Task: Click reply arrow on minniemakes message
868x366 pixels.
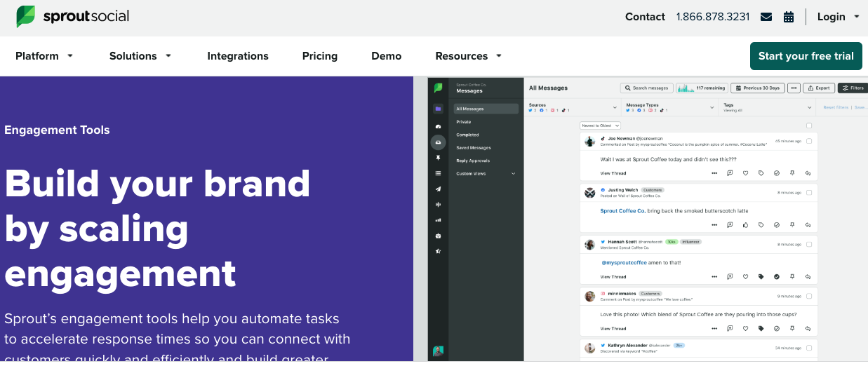Action: coord(808,328)
